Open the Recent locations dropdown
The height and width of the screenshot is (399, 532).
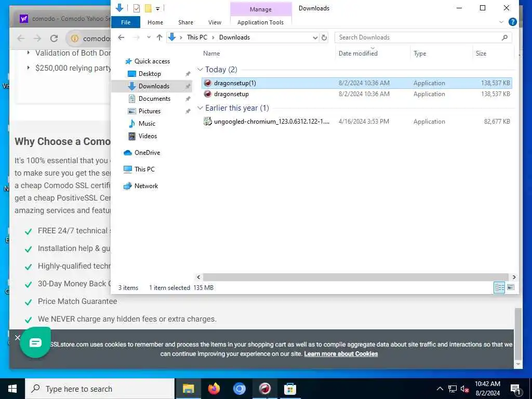pyautogui.click(x=149, y=37)
